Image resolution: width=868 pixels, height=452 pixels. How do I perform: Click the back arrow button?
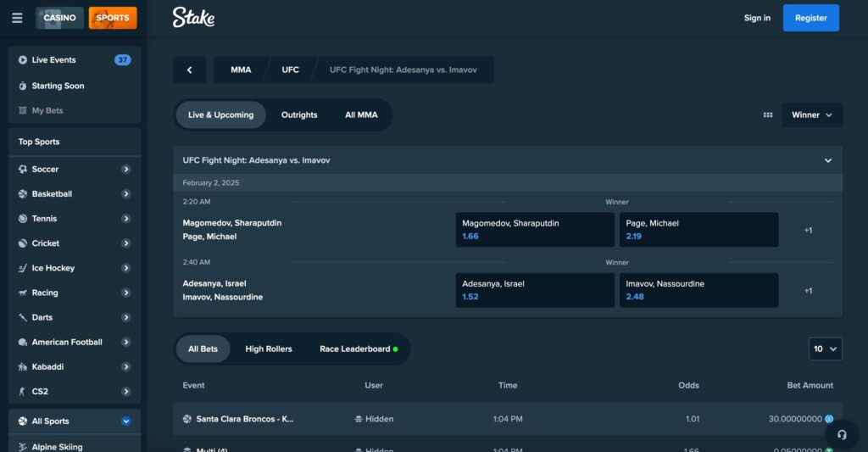tap(190, 70)
